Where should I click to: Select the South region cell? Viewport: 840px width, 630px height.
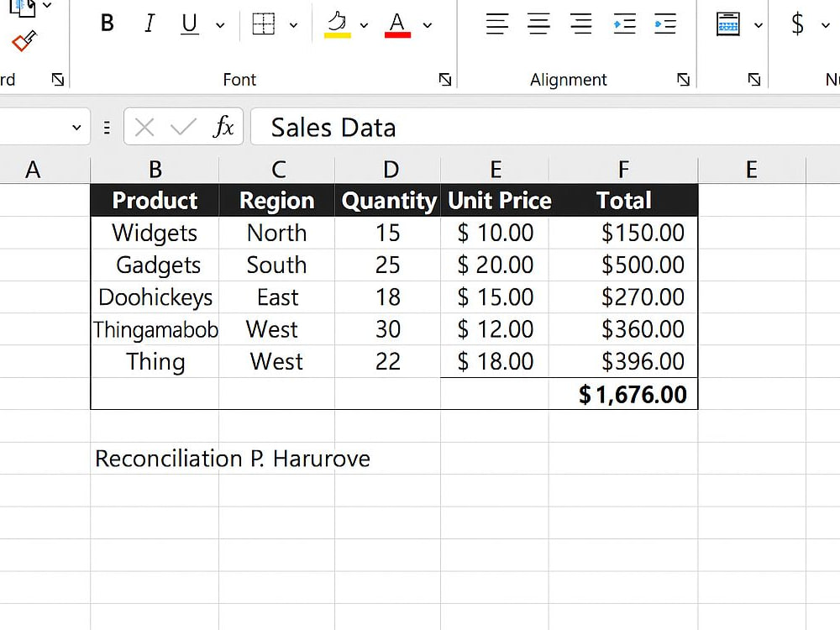[277, 265]
